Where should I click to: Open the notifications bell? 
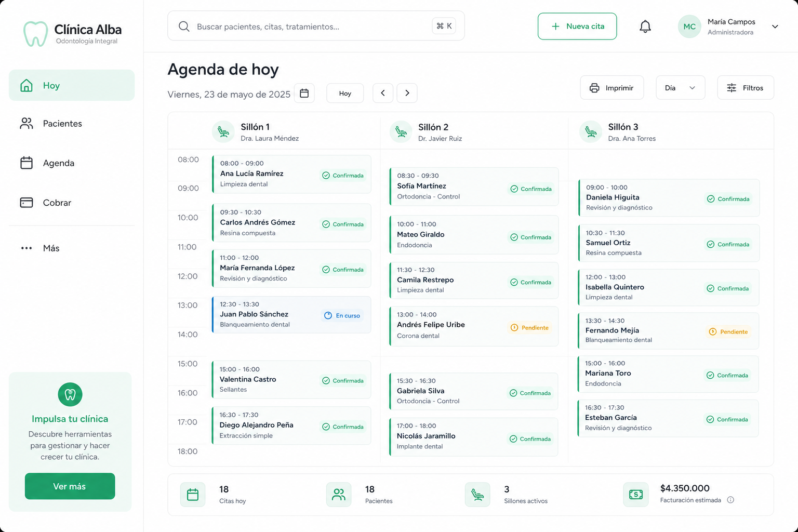pos(645,26)
